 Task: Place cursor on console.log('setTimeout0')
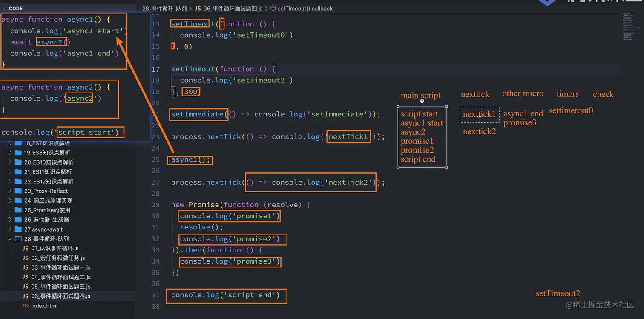236,35
